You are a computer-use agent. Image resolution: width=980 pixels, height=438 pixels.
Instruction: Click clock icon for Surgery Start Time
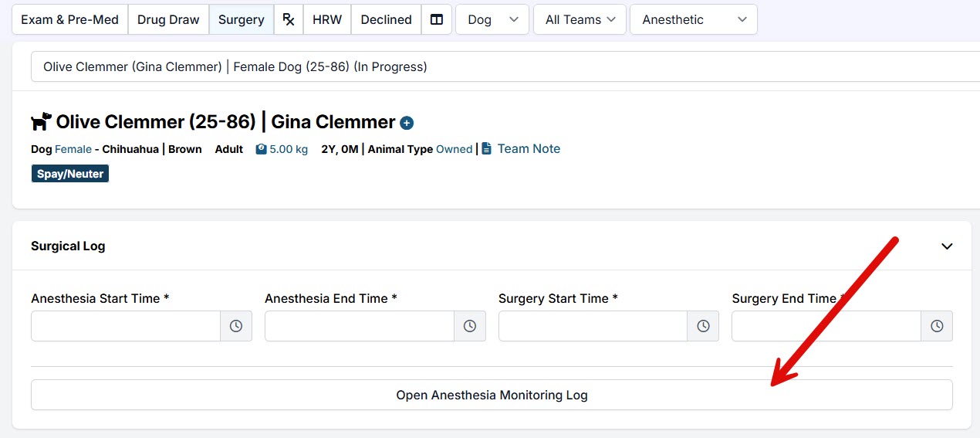tap(703, 326)
